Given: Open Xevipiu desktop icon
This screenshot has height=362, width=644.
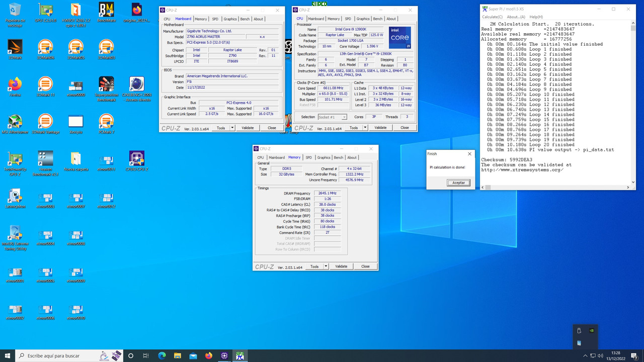Looking at the screenshot, I should coord(75,124).
